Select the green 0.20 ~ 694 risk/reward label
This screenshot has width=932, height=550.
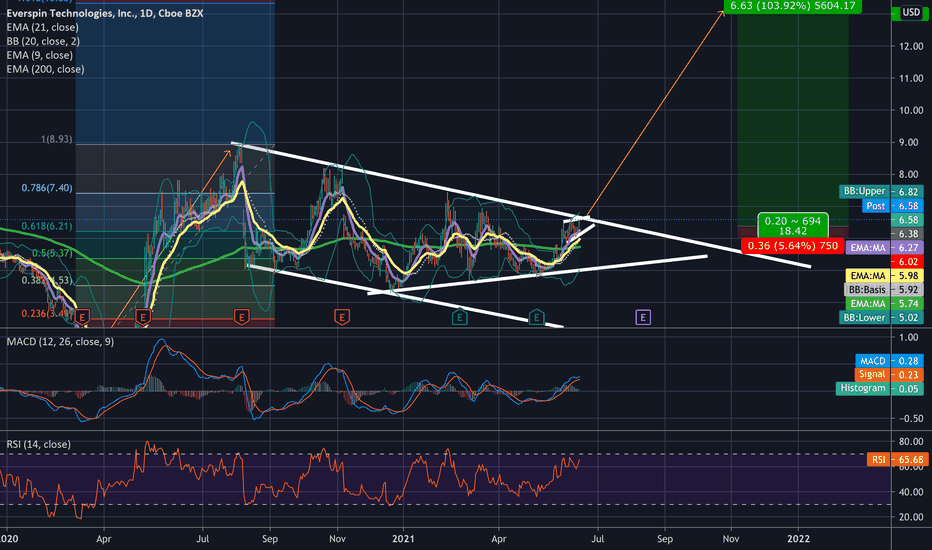(x=793, y=225)
